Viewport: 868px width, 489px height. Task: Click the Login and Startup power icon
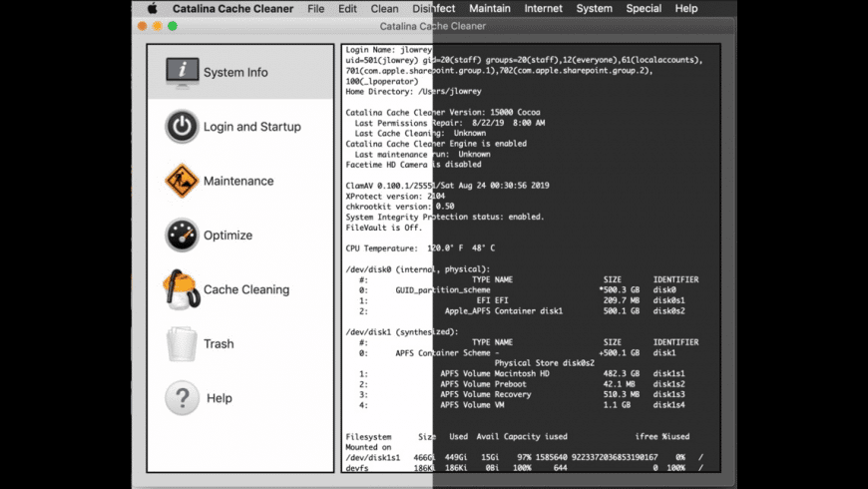[182, 127]
